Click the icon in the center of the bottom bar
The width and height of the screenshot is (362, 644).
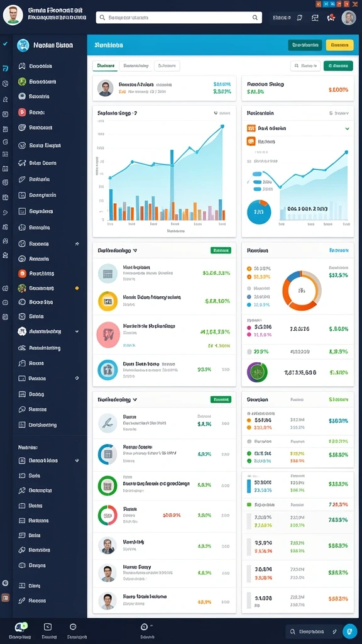(144, 627)
